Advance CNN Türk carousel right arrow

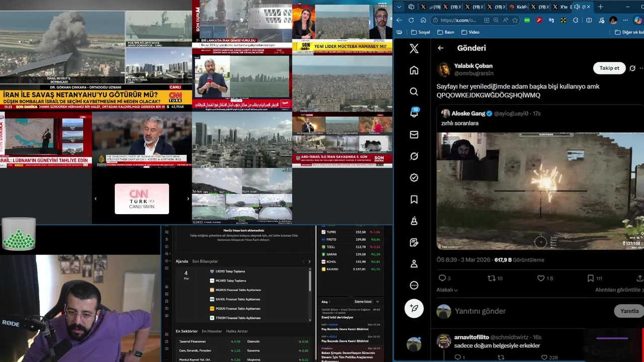188,199
